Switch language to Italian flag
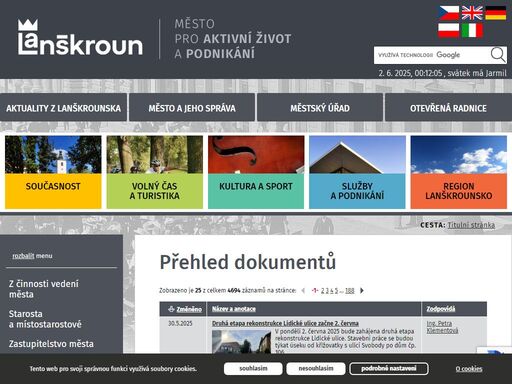The width and height of the screenshot is (512, 384). [x=472, y=30]
